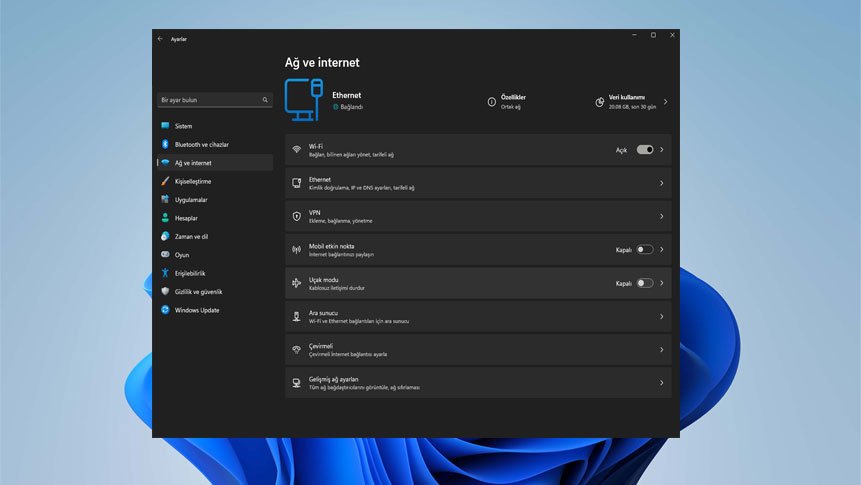Image resolution: width=861 pixels, height=485 pixels.
Task: Expand the Ara sunucu row chevron
Action: coord(662,317)
